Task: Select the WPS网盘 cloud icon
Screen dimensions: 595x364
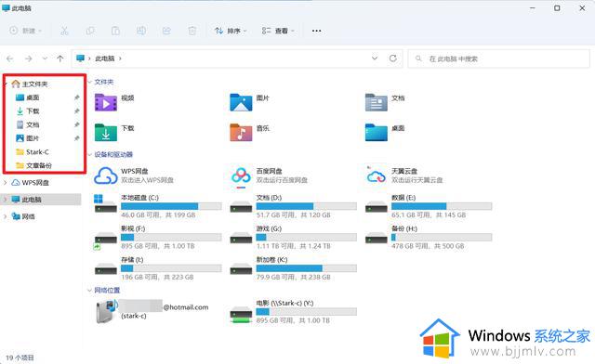Action: (106, 175)
